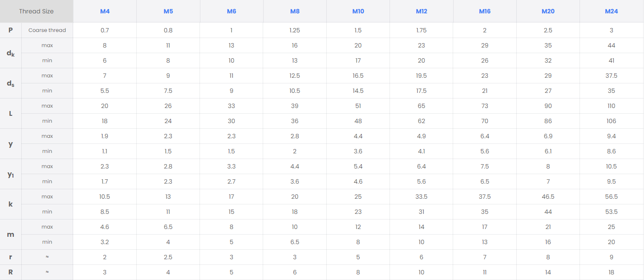Select y1 min value 1.7 under M4
Viewport: 644px width, 280px height.
(x=105, y=181)
